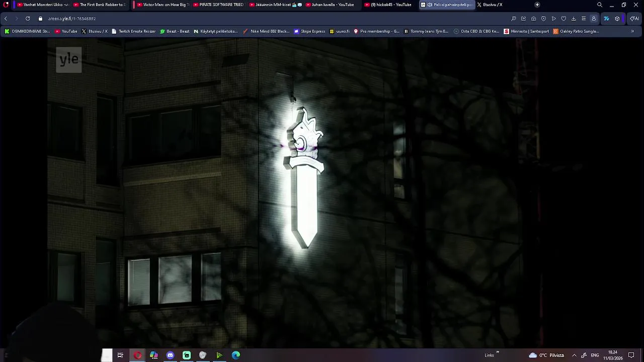Open Task View in the taskbar
Viewport: 644px width, 362px height.
120,355
